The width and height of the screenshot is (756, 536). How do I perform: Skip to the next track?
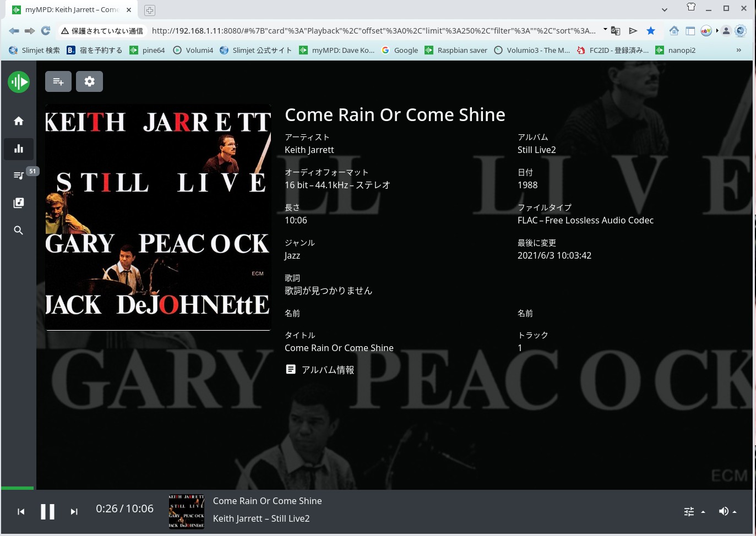pos(74,512)
